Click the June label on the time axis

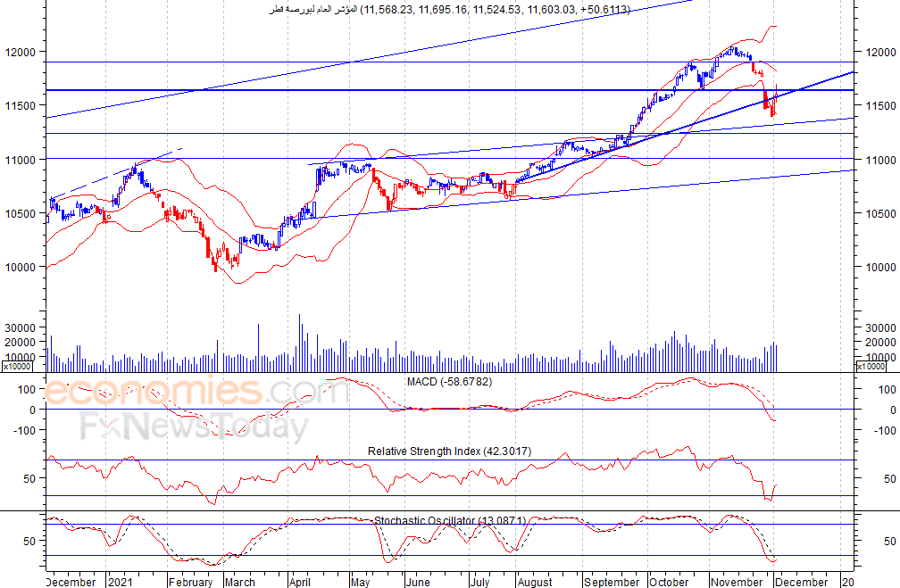tap(418, 582)
